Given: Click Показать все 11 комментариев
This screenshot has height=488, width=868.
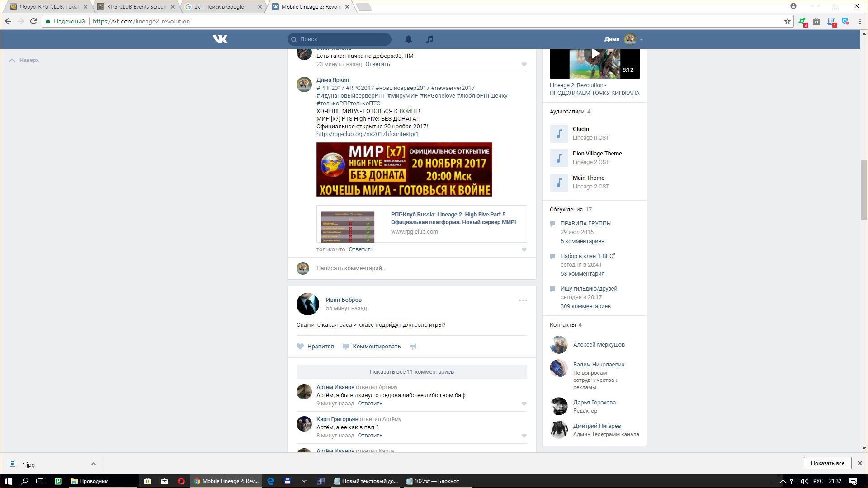Looking at the screenshot, I should (x=411, y=372).
